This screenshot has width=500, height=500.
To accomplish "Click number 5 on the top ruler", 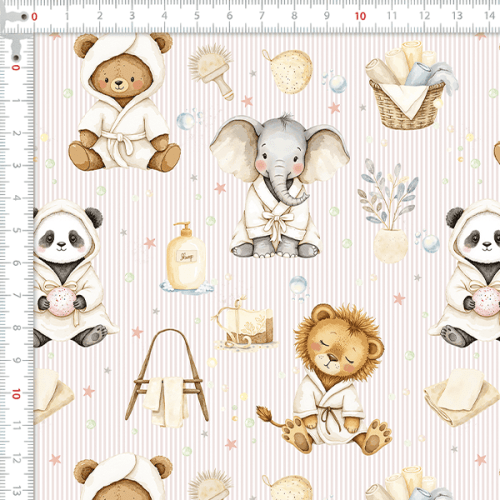I will (197, 16).
